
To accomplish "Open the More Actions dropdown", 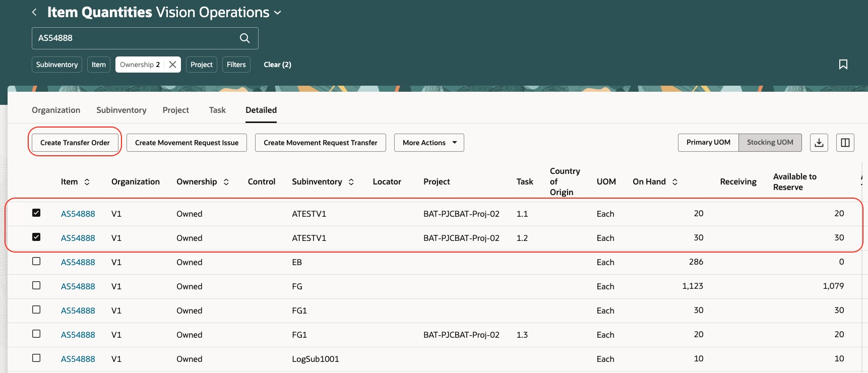I will 429,143.
